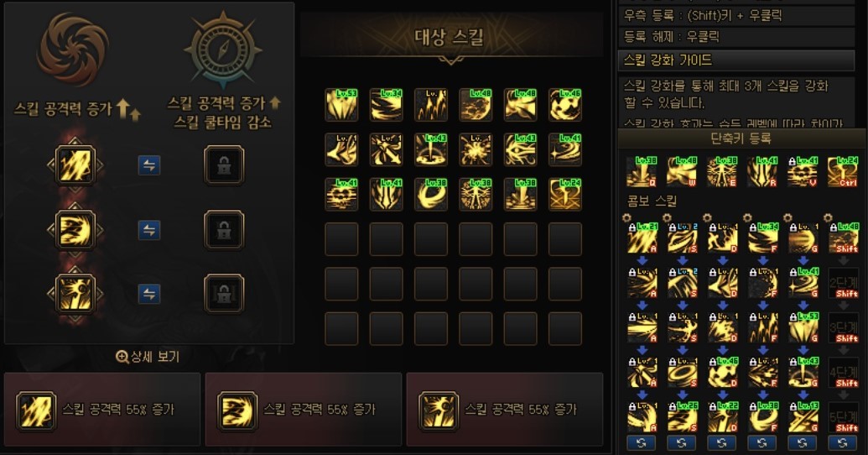Toggle third skill's enhancement type swap button
This screenshot has width=868, height=455.
click(x=149, y=294)
